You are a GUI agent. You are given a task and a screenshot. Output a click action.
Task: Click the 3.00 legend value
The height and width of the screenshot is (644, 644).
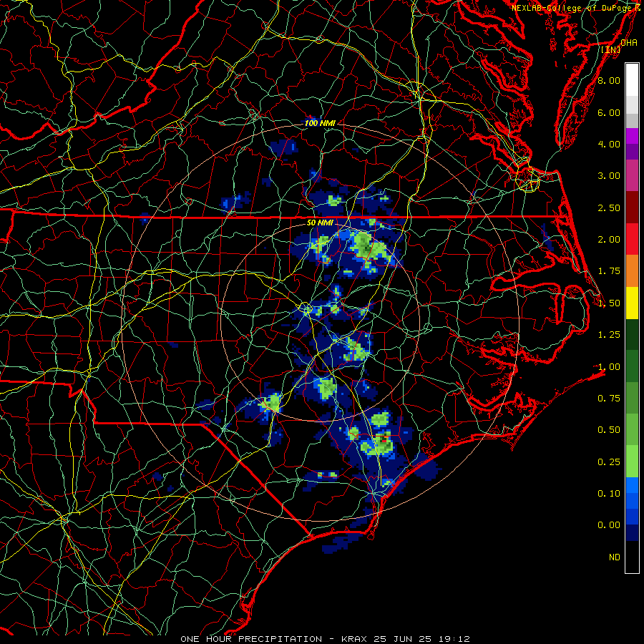pyautogui.click(x=609, y=176)
